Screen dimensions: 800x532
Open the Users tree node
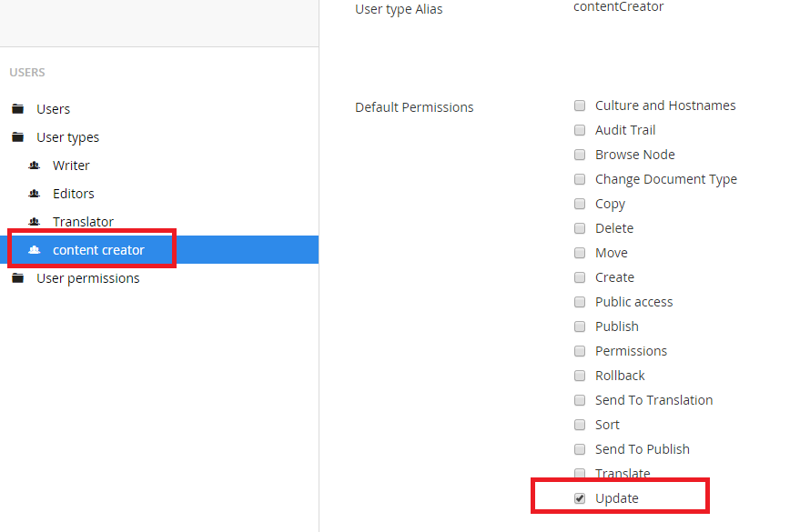[53, 109]
